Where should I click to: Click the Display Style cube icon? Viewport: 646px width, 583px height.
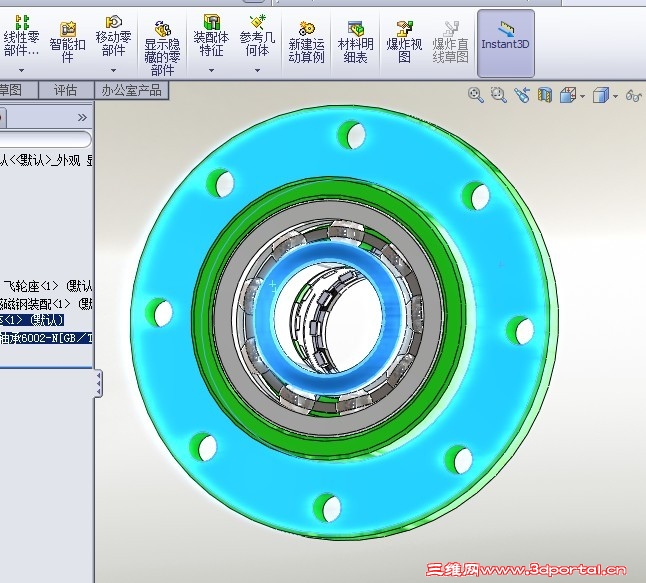[601, 95]
